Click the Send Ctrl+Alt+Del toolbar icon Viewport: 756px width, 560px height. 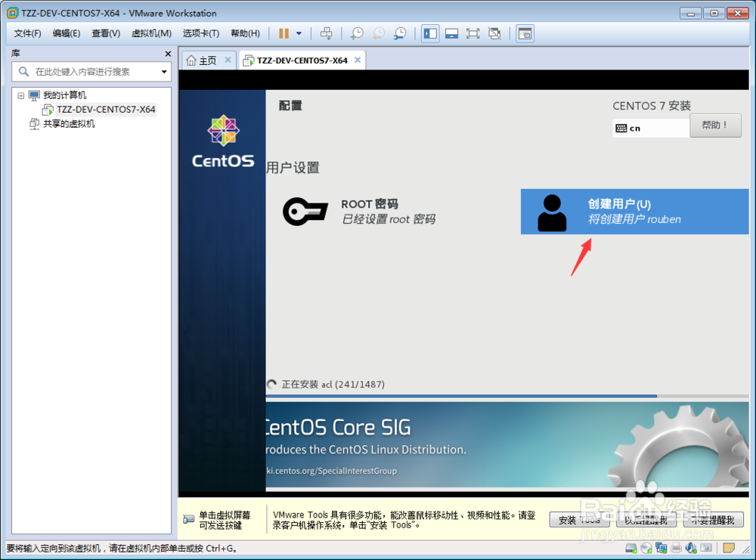click(327, 33)
